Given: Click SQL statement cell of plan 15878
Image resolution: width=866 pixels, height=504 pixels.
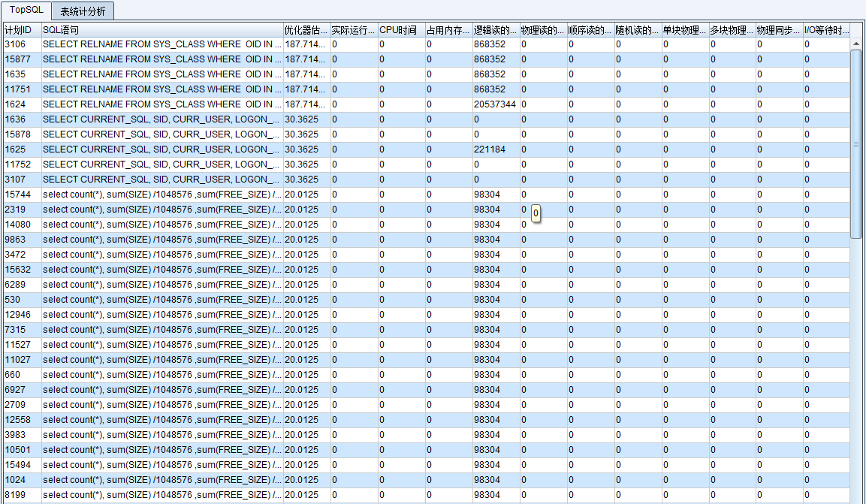Looking at the screenshot, I should [x=161, y=134].
